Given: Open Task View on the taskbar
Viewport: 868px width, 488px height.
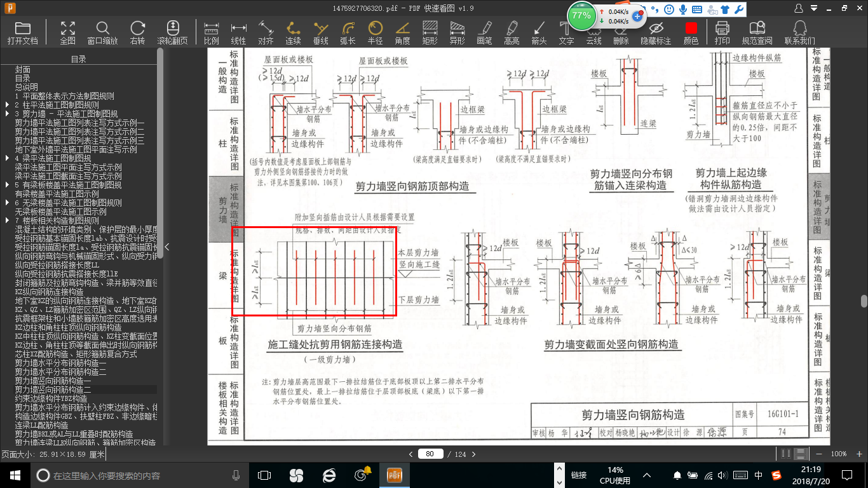Looking at the screenshot, I should tap(264, 475).
